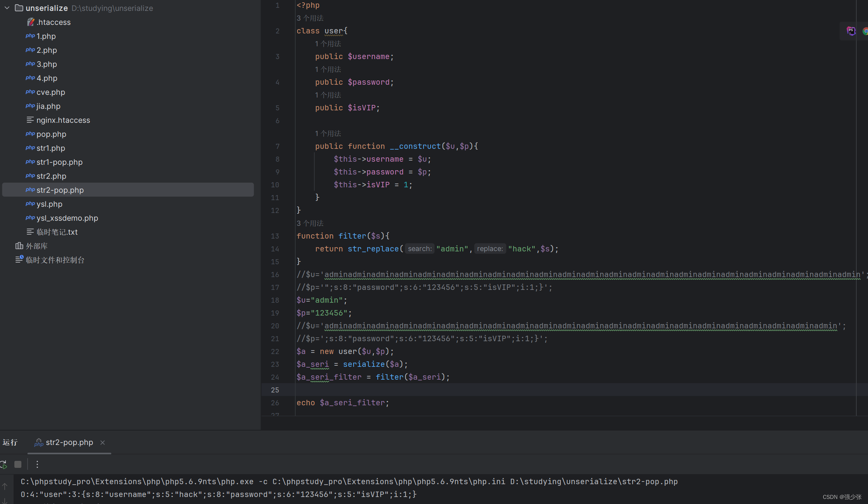Open run toolbar more options menu

pos(37,464)
